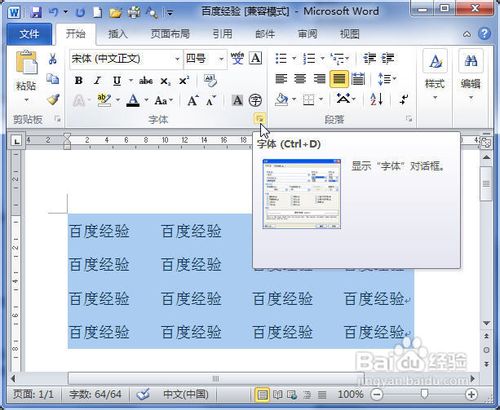Image resolution: width=500 pixels, height=410 pixels.
Task: Create a new blank document icon
Action: tap(97, 13)
